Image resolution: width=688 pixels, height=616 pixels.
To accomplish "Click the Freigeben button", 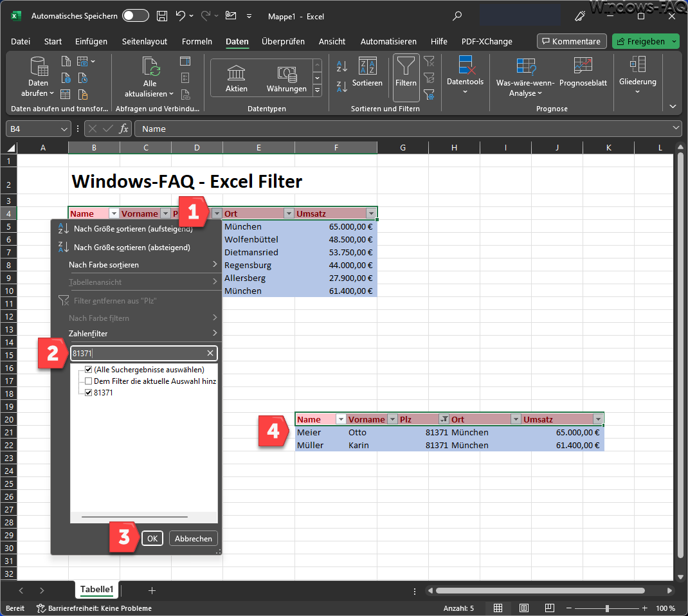I will coord(641,41).
